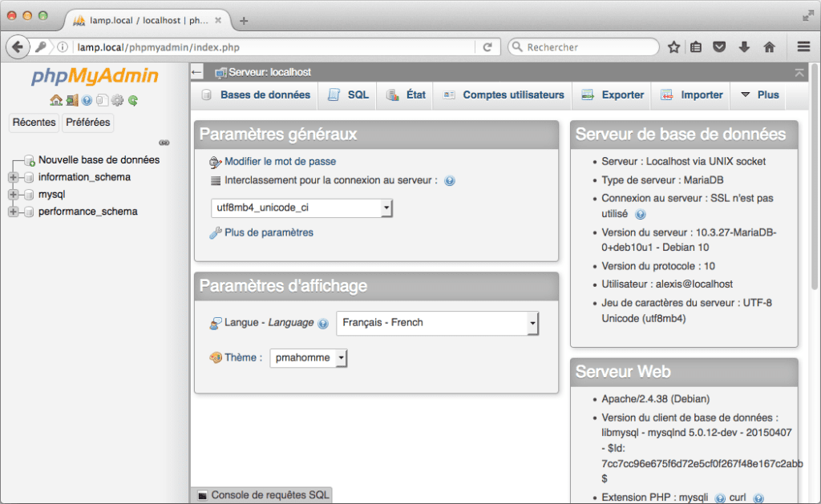Click the Firefox bookmark star
The image size is (821, 504).
pos(673,47)
